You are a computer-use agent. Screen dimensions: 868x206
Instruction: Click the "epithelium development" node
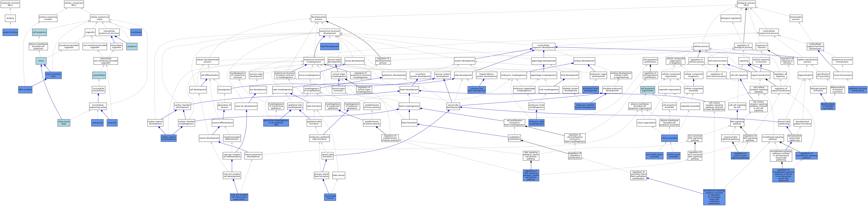(394, 75)
